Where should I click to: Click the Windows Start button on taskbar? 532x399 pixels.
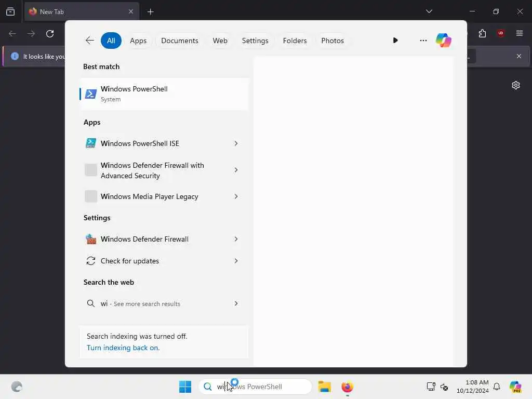click(x=185, y=387)
